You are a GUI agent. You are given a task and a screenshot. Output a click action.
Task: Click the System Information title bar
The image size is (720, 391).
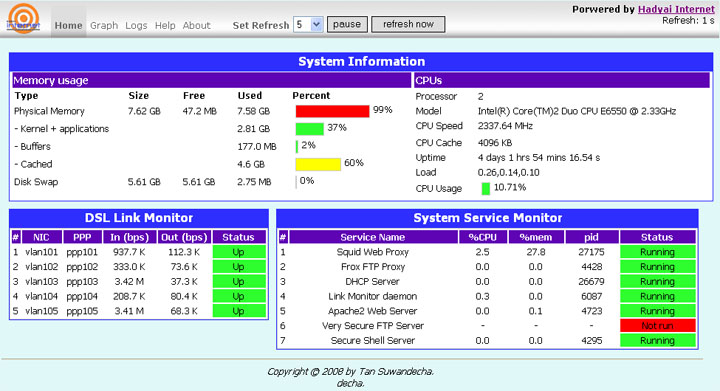tap(361, 61)
